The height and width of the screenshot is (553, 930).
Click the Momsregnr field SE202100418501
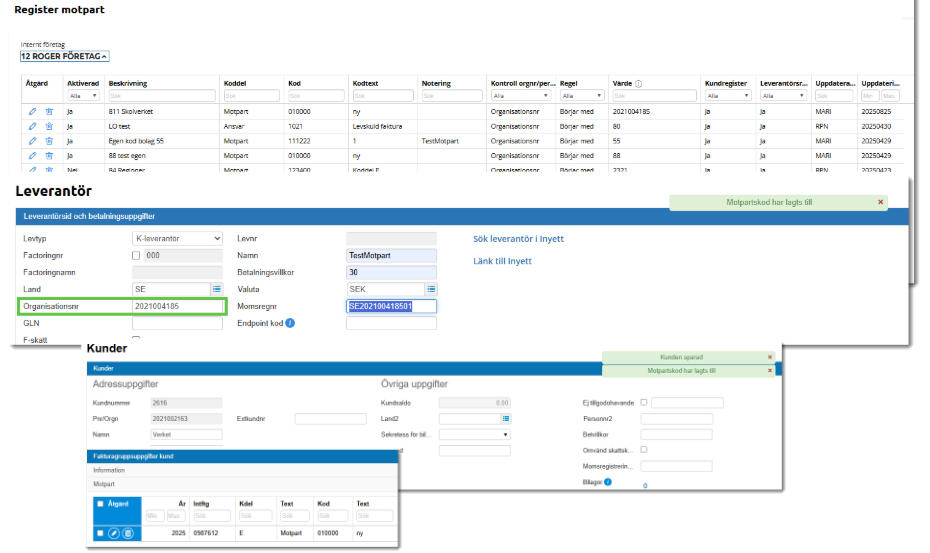pos(391,307)
